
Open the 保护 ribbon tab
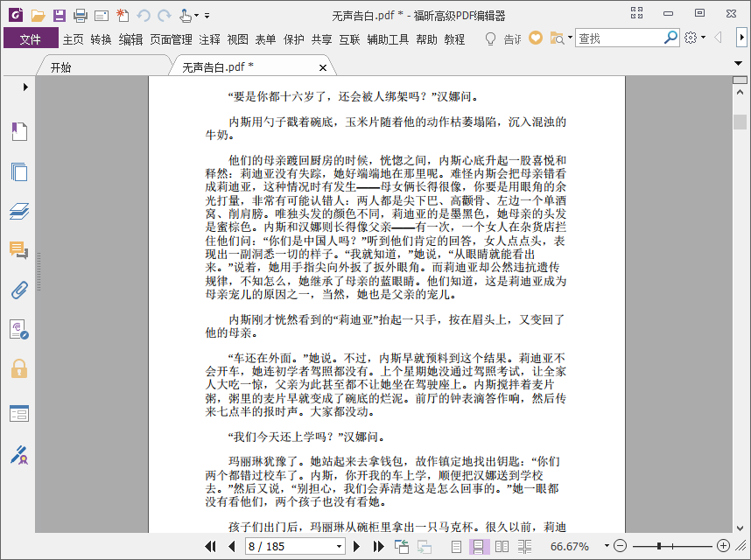tap(293, 39)
